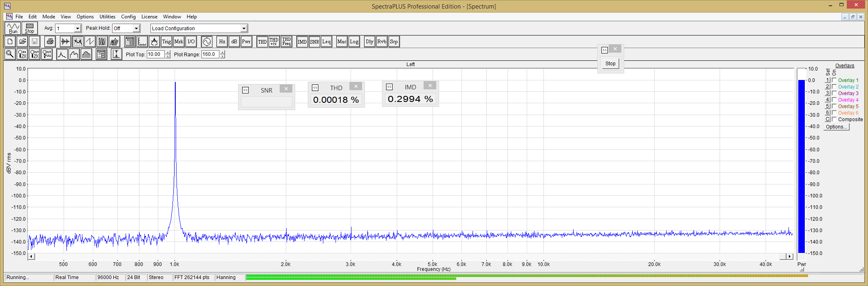Click the magnifier zoom icon
This screenshot has width=868, height=286.
point(10,54)
